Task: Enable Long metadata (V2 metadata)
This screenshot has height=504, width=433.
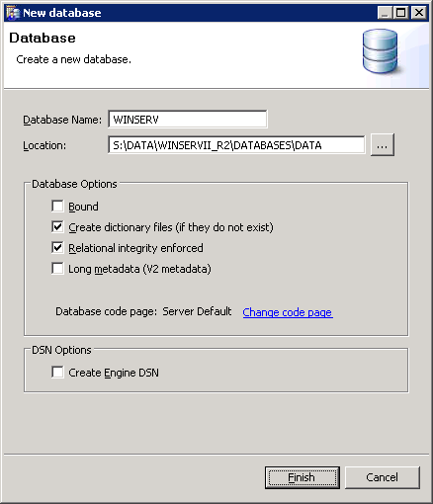Action: coord(57,269)
